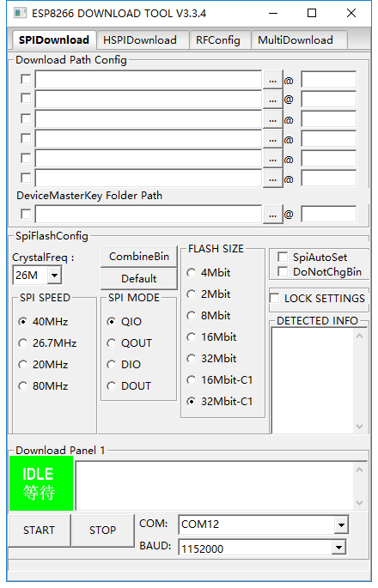Browse for the third download file path
Screen dimensions: 378x588
(272, 119)
